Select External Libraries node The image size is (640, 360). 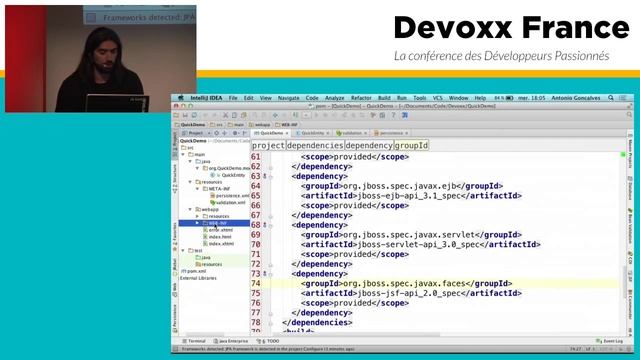tap(198, 278)
